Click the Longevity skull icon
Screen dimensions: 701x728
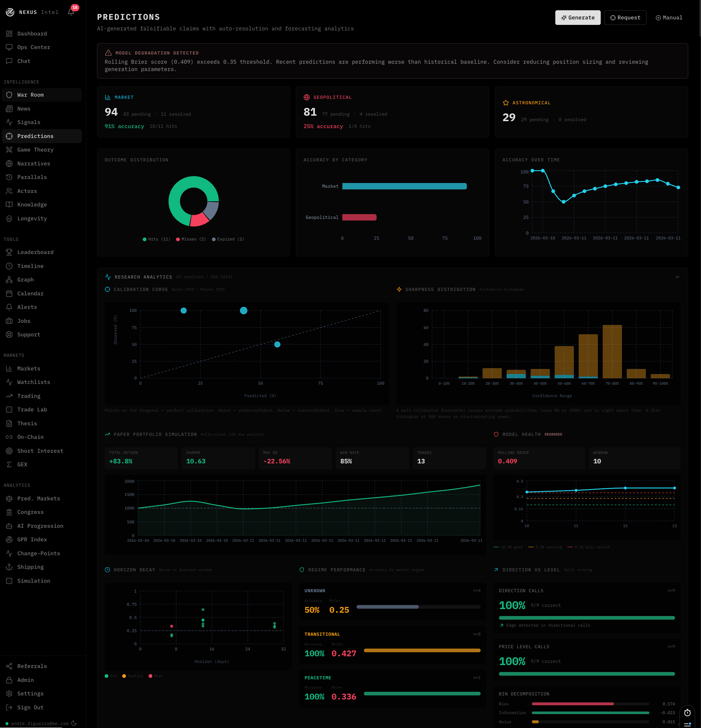(x=9, y=219)
